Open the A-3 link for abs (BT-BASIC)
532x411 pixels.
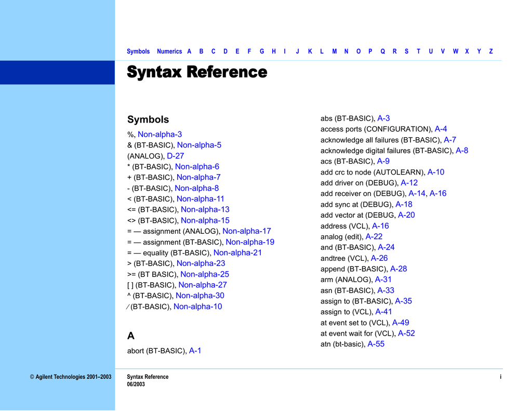point(383,118)
